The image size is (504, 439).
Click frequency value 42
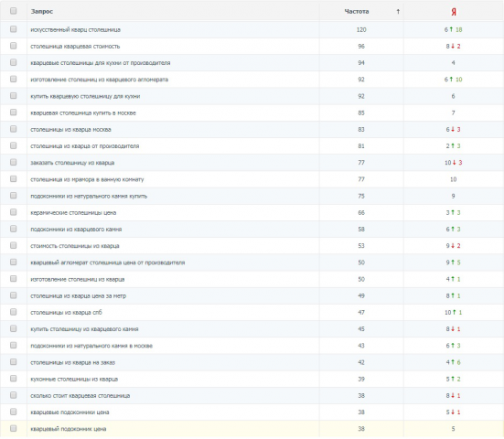pyautogui.click(x=361, y=362)
